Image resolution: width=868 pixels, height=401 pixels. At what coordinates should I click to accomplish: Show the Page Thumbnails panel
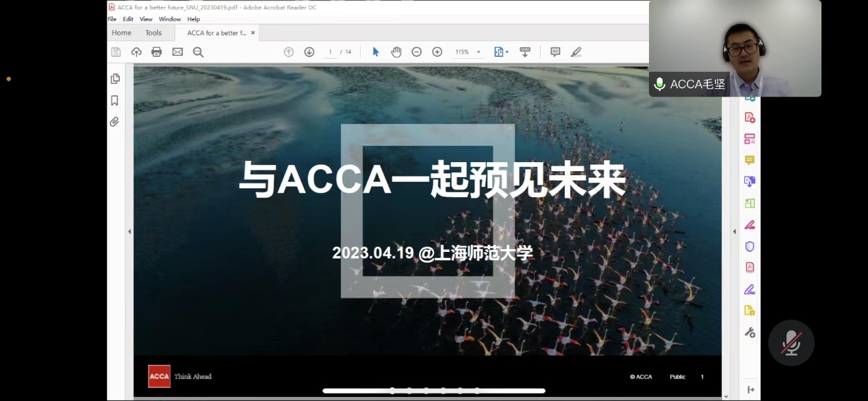click(115, 79)
